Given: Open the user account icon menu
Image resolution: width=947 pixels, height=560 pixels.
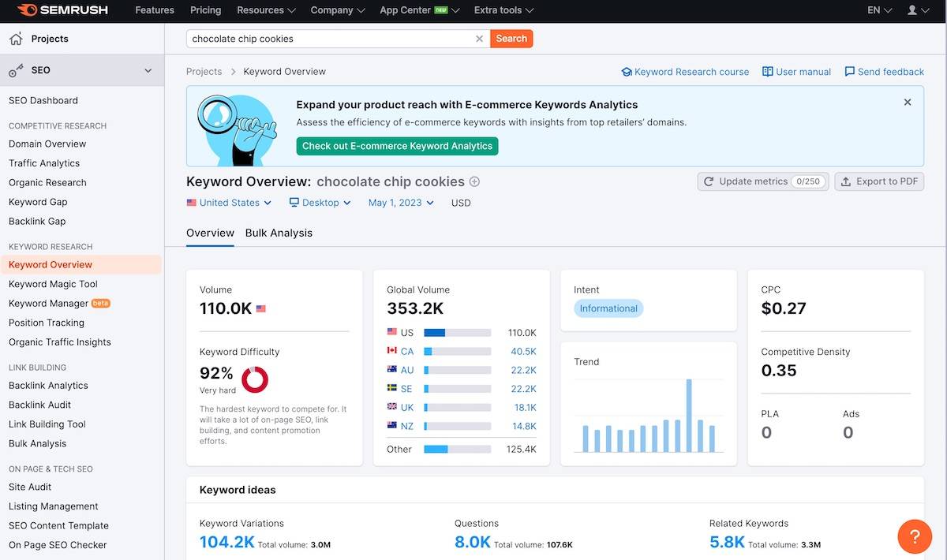Looking at the screenshot, I should (917, 10).
